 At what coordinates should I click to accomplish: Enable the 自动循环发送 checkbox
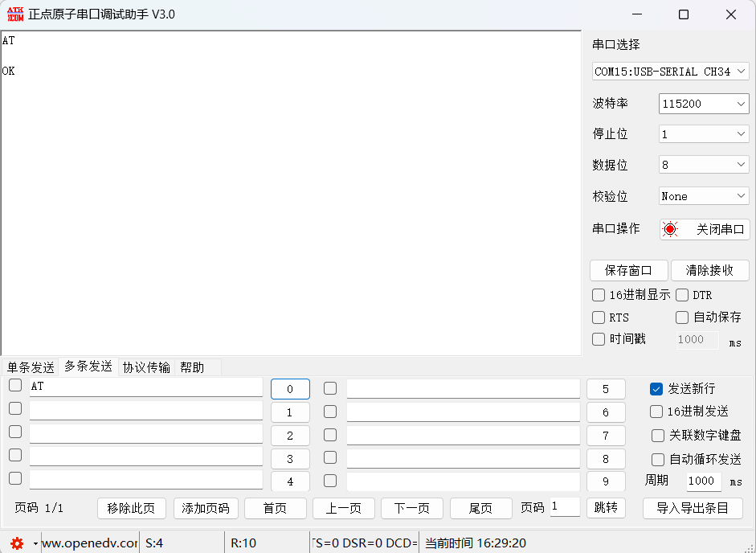(x=658, y=460)
